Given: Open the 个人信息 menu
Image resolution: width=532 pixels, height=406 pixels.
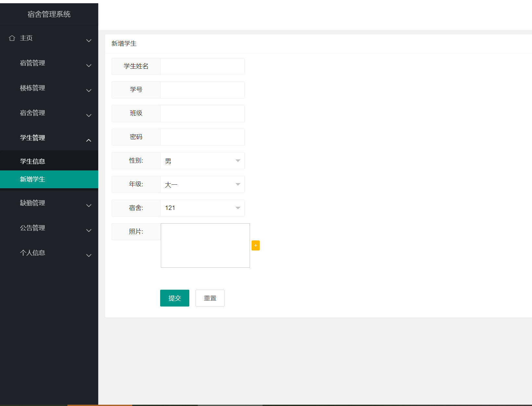Looking at the screenshot, I should point(49,253).
